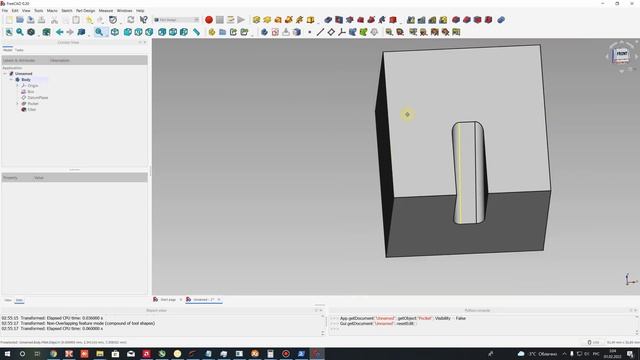Select the Groove tool icon
This screenshot has height=360, width=640.
coord(350,20)
